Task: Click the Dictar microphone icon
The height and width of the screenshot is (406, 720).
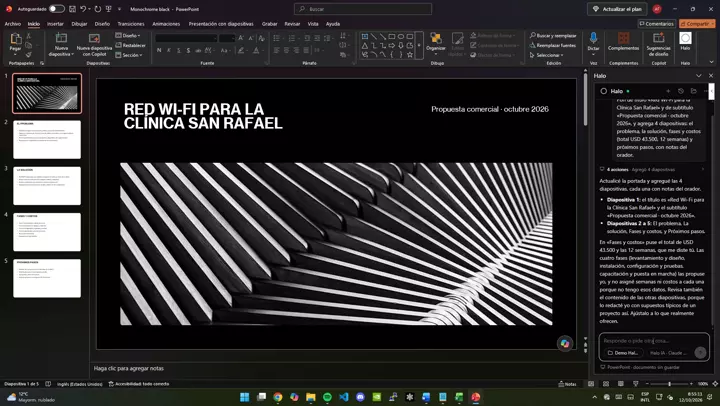Action: coord(593,38)
